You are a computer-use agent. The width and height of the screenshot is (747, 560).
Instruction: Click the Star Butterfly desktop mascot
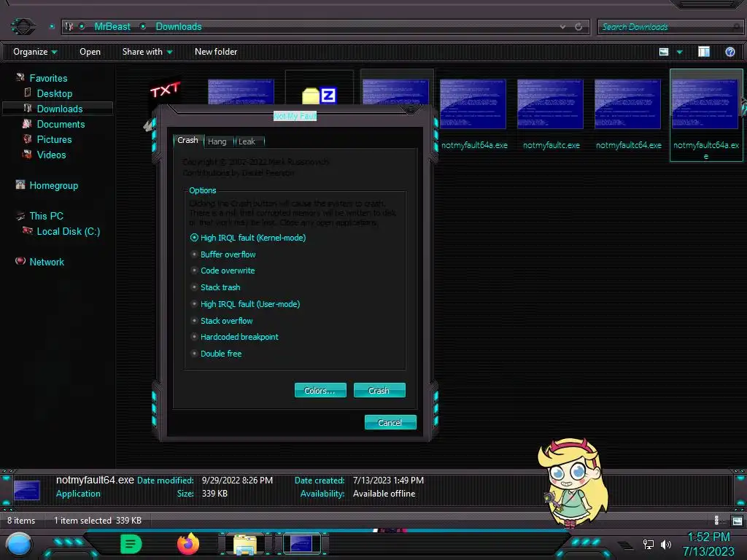coord(573,483)
